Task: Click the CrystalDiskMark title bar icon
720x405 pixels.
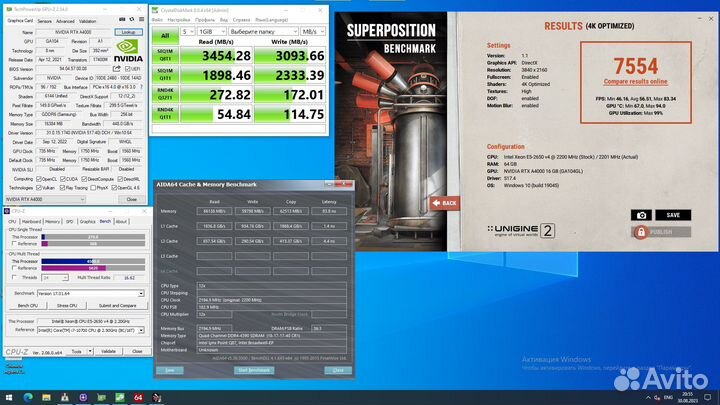Action: point(155,10)
